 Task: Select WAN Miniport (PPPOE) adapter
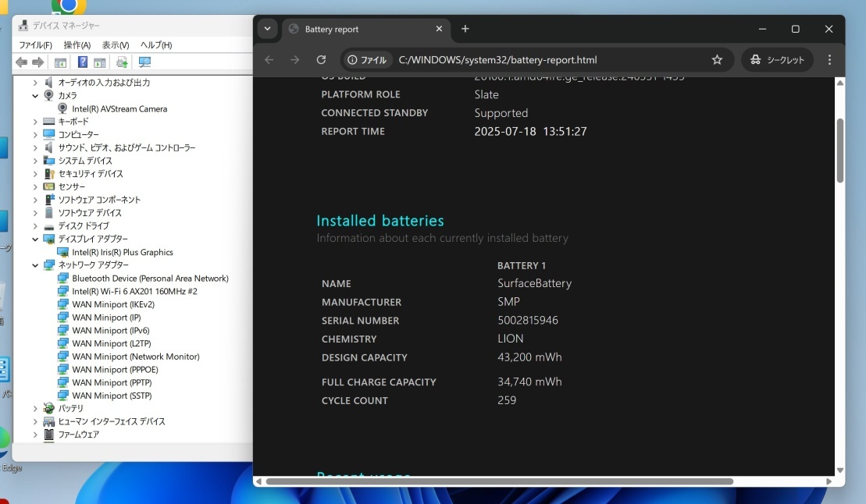coord(115,369)
